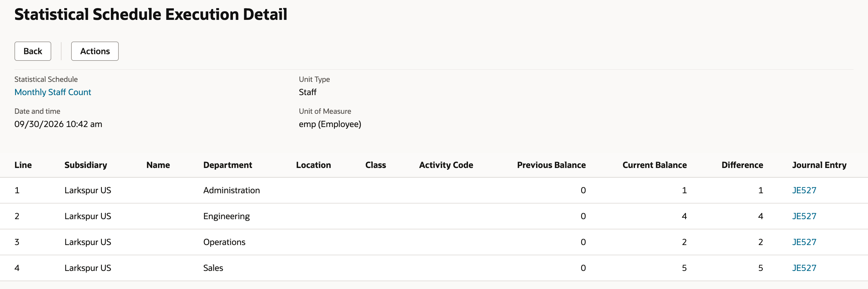Screen dimensions: 868x289
Task: Click the Location column header
Action: click(313, 165)
